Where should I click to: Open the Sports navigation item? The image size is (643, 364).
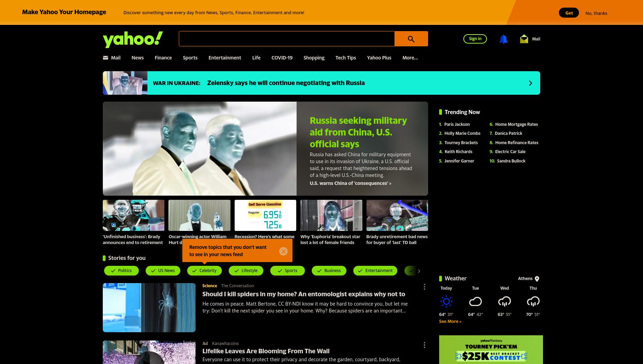click(x=190, y=58)
